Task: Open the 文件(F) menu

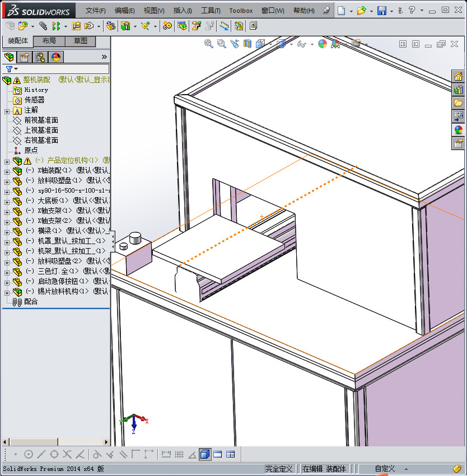Action: (x=95, y=11)
